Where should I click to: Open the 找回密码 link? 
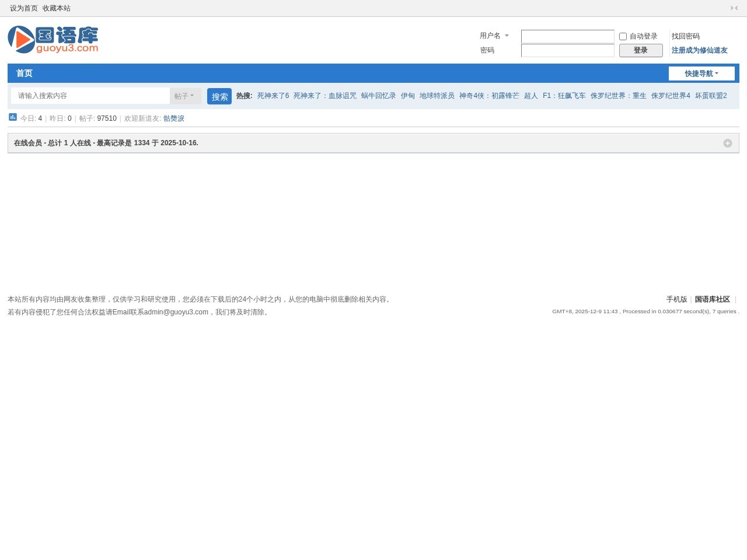click(x=685, y=36)
